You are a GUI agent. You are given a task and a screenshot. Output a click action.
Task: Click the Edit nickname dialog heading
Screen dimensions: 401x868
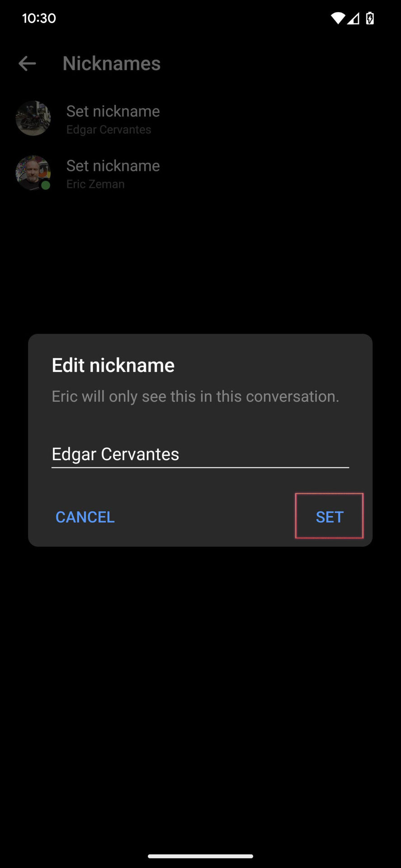coord(113,365)
